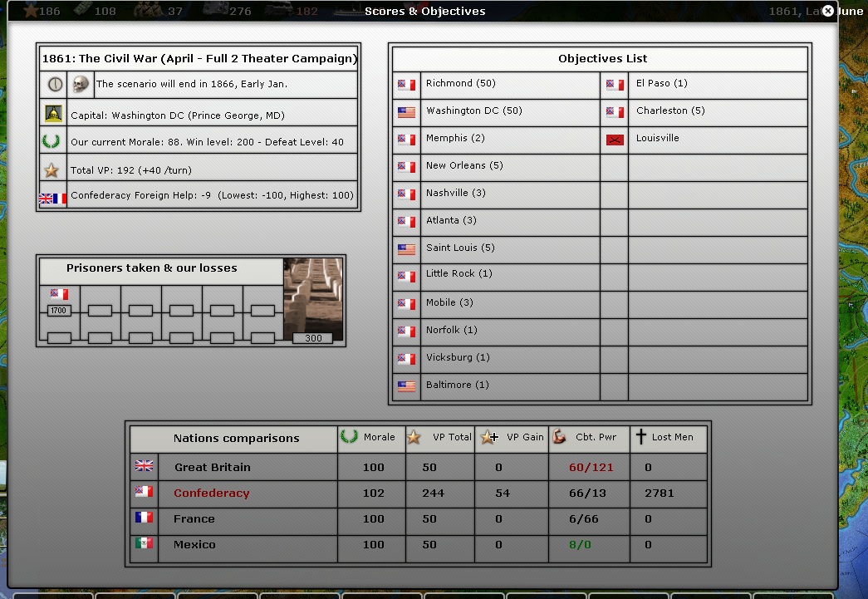Close the Scores & Objectives window

[827, 11]
